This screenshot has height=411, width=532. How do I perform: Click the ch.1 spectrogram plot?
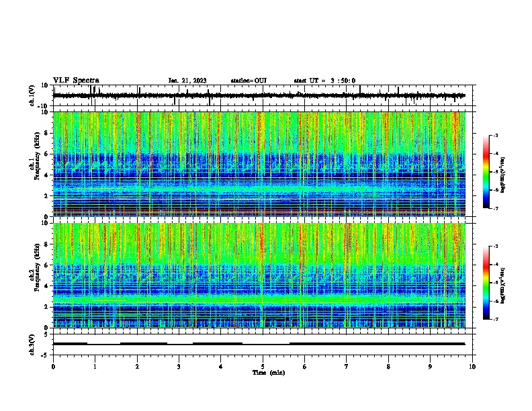point(259,164)
